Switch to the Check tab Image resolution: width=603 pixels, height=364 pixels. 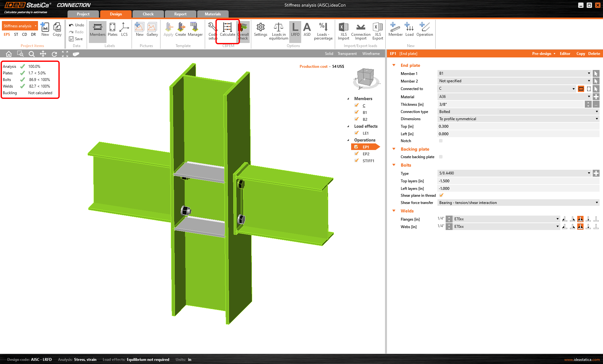tap(148, 14)
